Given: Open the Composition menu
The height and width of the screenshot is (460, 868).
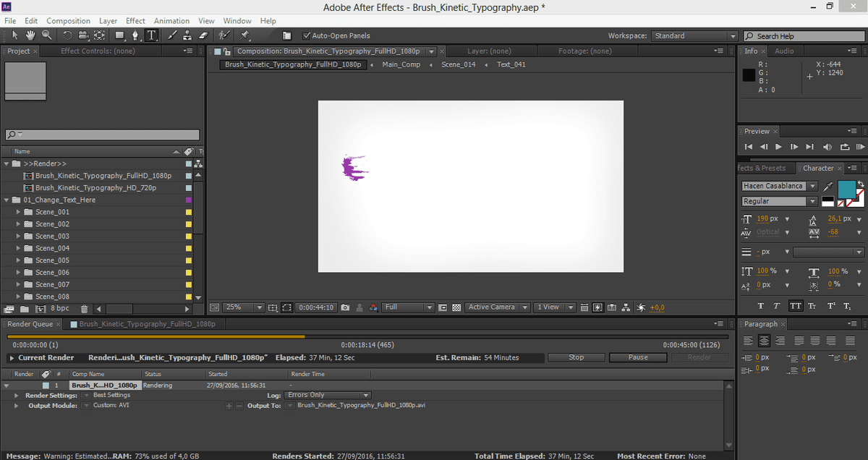Looking at the screenshot, I should click(x=68, y=21).
